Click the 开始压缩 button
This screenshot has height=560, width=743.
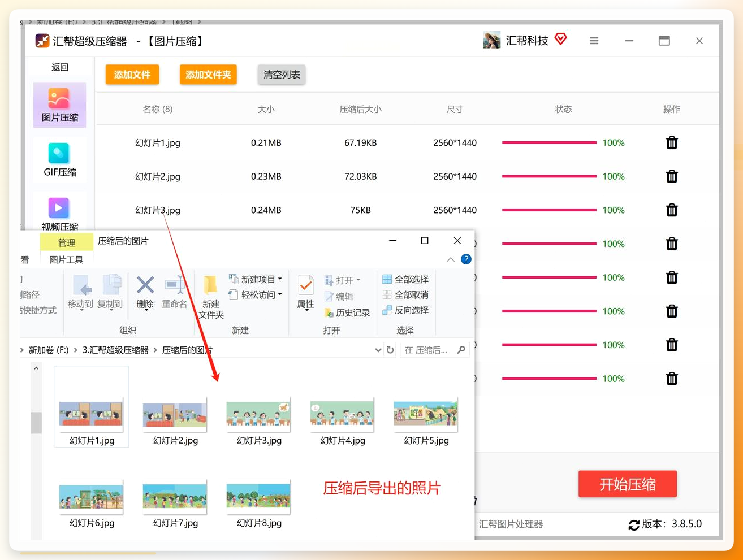click(628, 484)
